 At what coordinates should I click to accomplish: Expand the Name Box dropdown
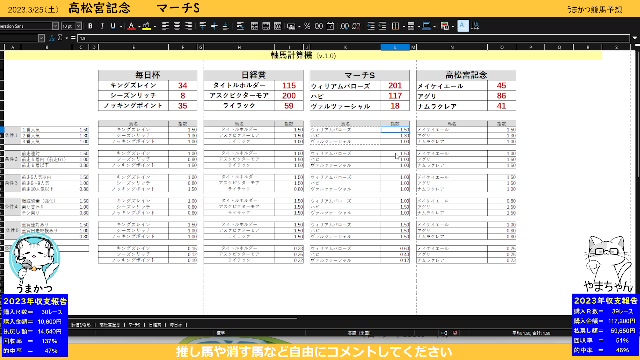[41, 38]
